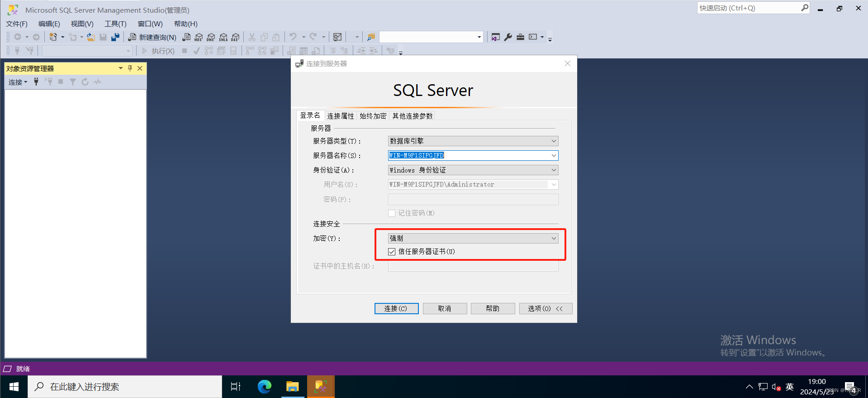
Task: Click the Find in Files folder icon
Action: tap(371, 37)
